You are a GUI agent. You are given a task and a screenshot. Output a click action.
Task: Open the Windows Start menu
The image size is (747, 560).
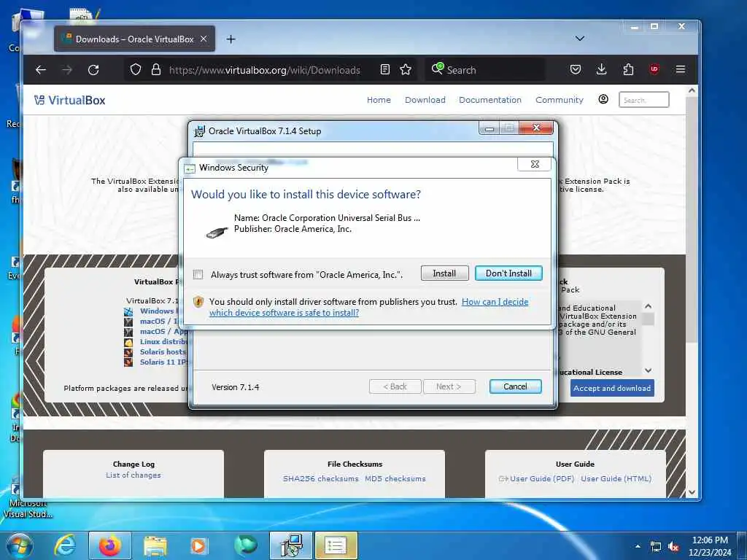19,545
